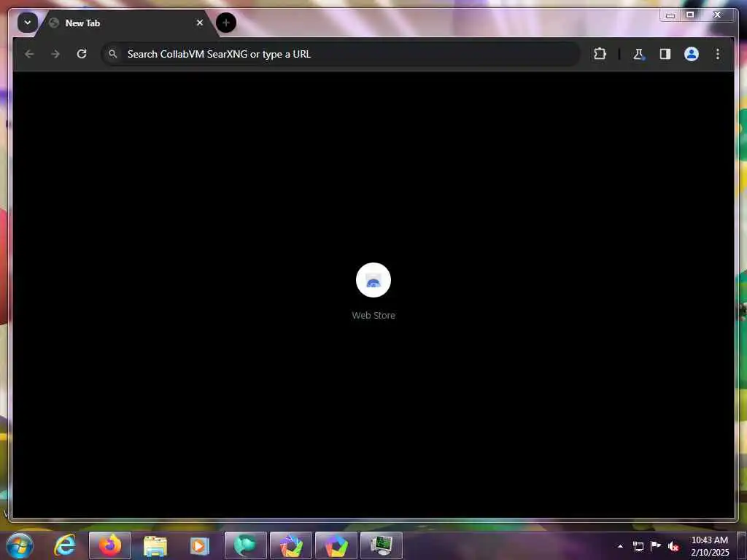Open the network tray icon
The image size is (747, 560).
(638, 546)
